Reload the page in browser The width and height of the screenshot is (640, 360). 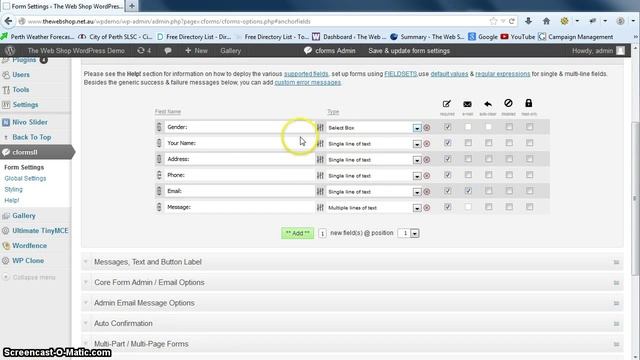[511, 21]
